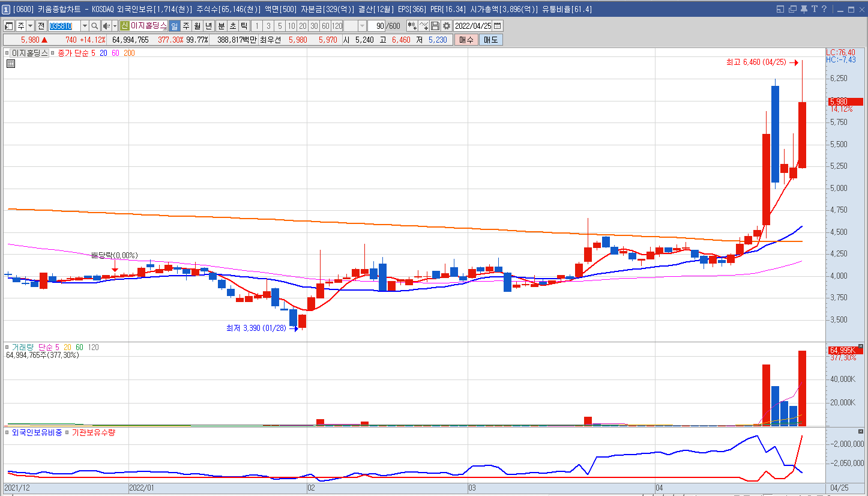Click the duplicate window icon

[x=792, y=9]
